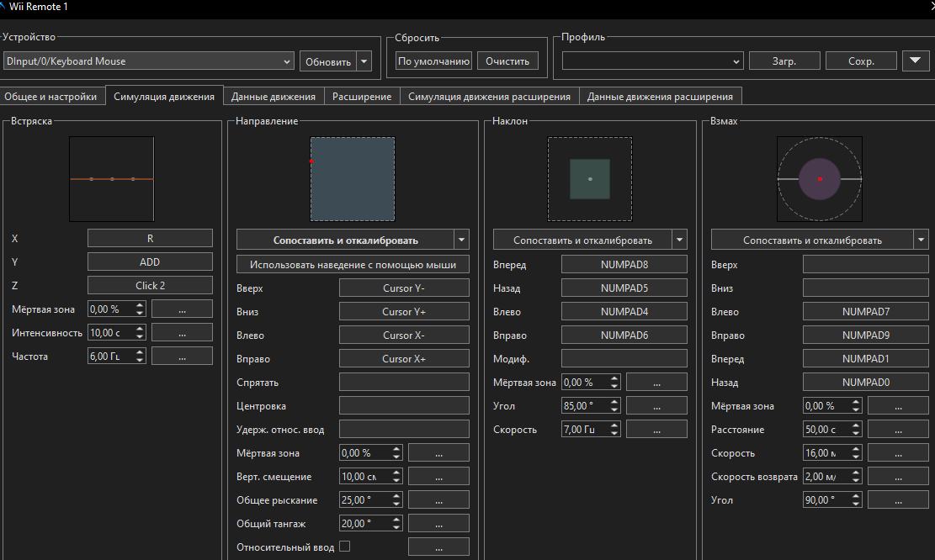Click the По умолчанию reset button
The height and width of the screenshot is (560, 935).
tap(433, 61)
